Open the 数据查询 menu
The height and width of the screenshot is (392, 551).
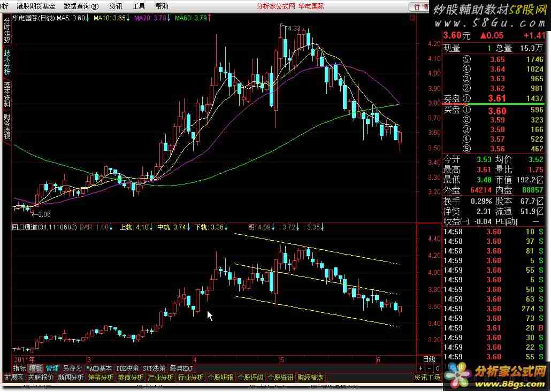coord(81,6)
